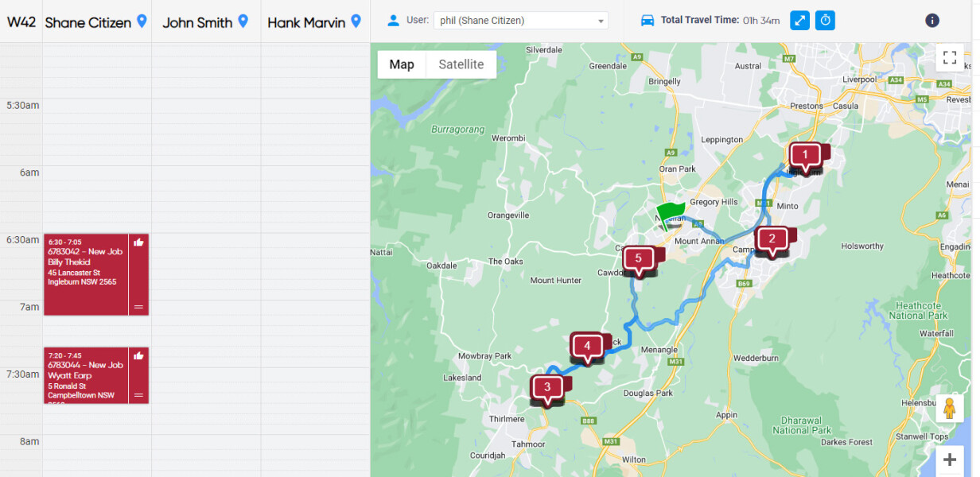Click the dropdown arrow in User selector
Image resolution: width=980 pixels, height=477 pixels.
pos(600,21)
